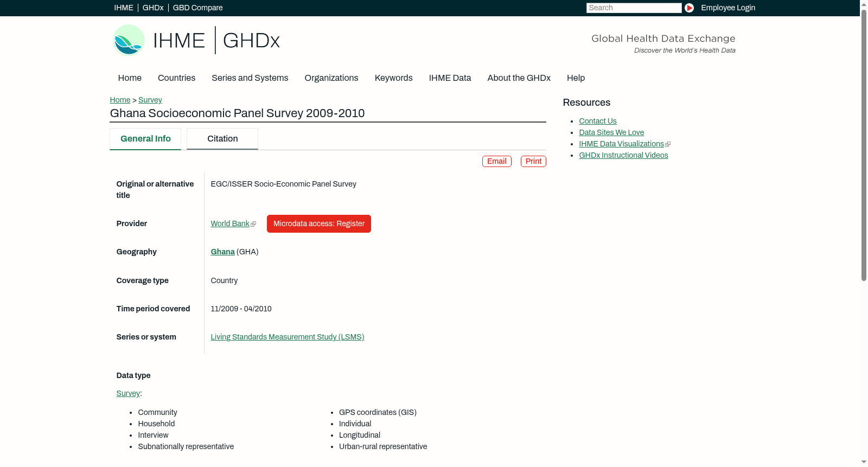Click the GPS coordinates (GIS) list item
Image resolution: width=868 pixels, height=467 pixels.
coord(378,412)
